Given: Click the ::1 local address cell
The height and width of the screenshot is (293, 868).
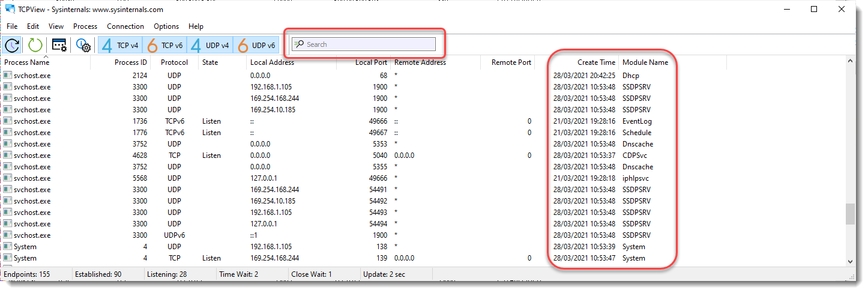Looking at the screenshot, I should tap(254, 235).
